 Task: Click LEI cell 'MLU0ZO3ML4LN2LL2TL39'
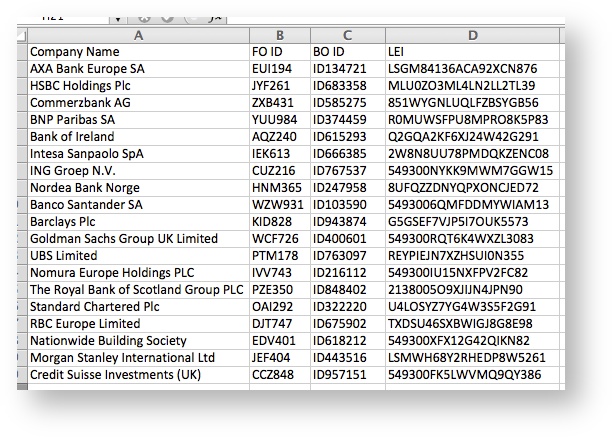click(473, 86)
